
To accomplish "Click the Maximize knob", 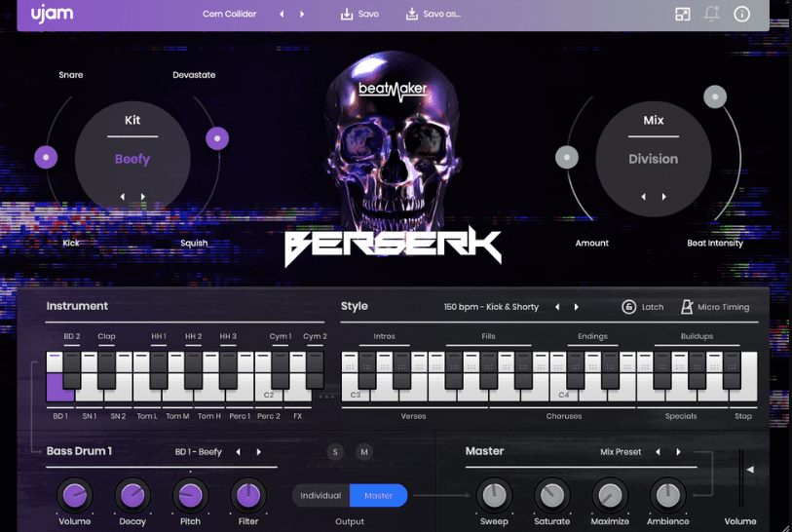I will point(610,496).
